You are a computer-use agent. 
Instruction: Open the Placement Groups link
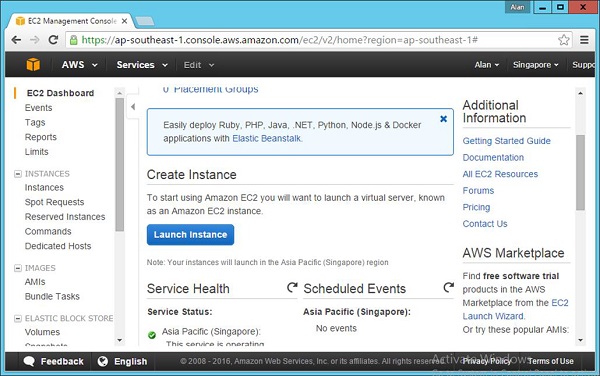(x=216, y=89)
